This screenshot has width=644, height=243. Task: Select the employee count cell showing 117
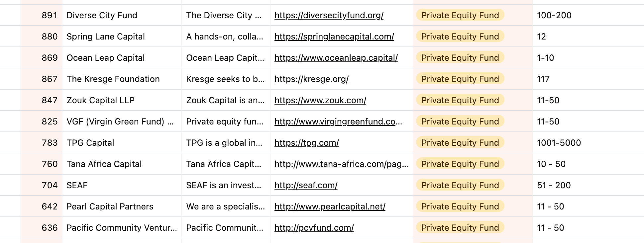click(x=588, y=79)
